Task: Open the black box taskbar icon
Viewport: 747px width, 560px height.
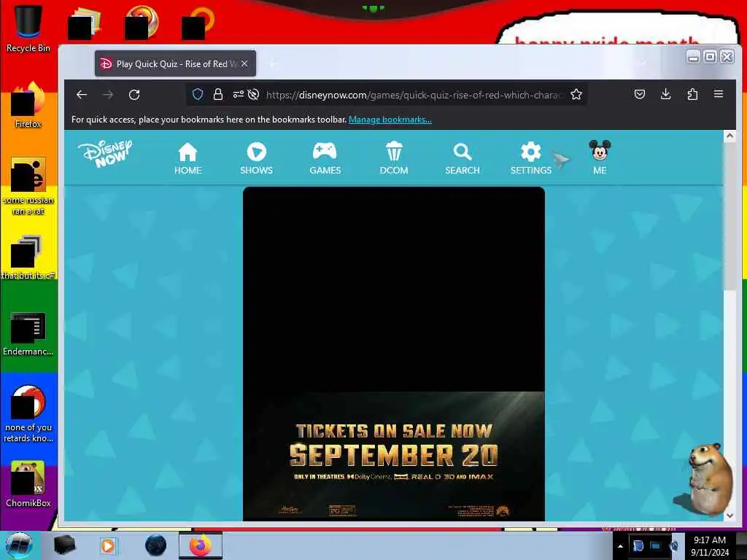Action: pyautogui.click(x=64, y=545)
